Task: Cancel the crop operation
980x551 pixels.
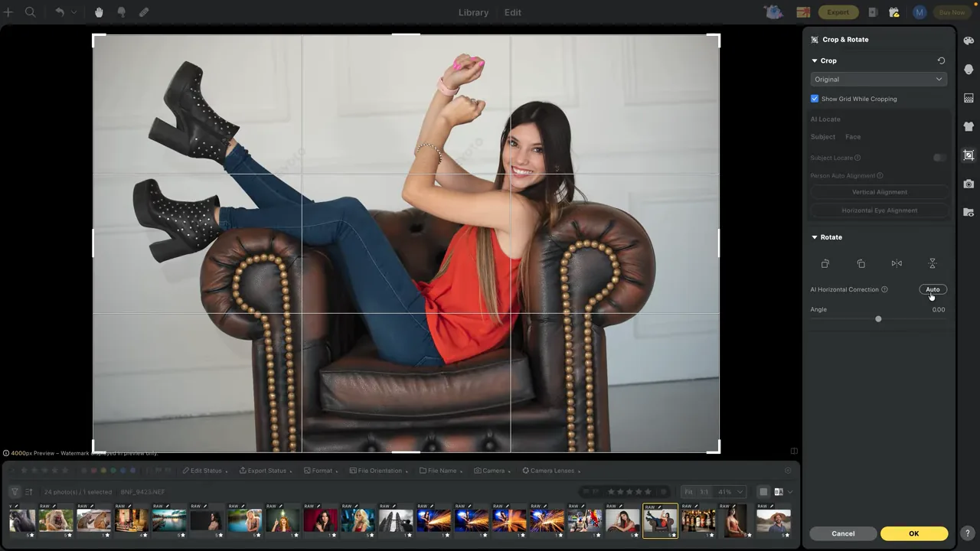Action: pyautogui.click(x=843, y=533)
